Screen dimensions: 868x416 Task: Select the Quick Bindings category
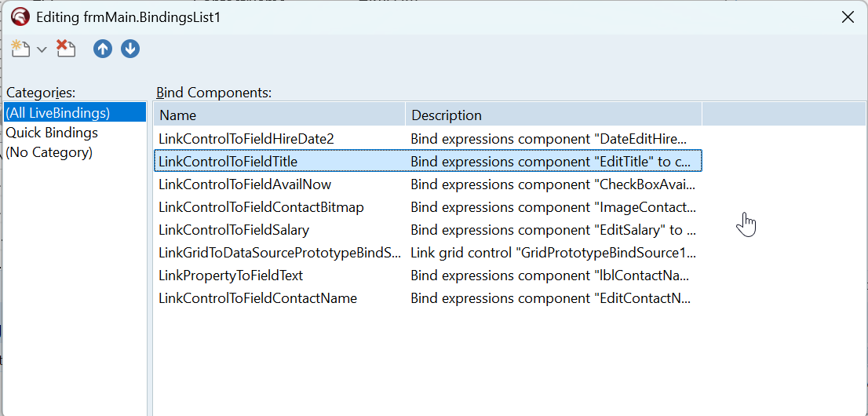(52, 133)
